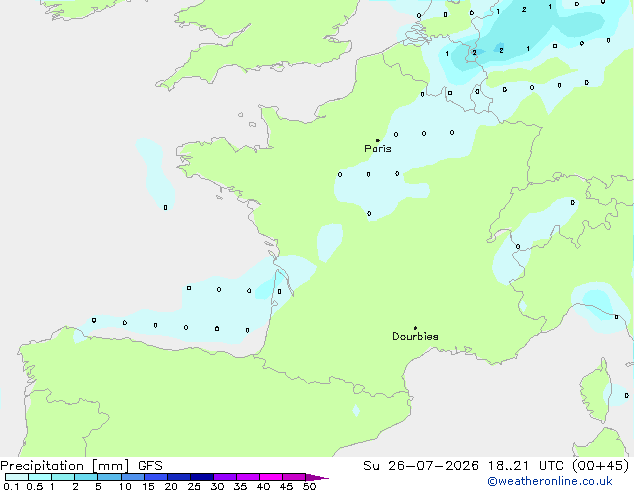The height and width of the screenshot is (490, 634).
Task: Click the 'Su 26-07-2026' date text
Action: (x=421, y=466)
